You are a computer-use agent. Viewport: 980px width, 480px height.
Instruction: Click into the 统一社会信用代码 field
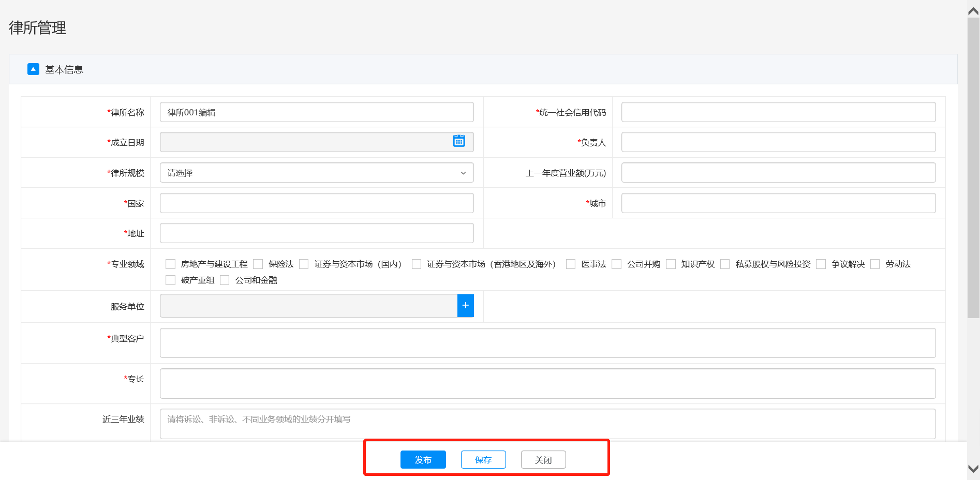[778, 112]
